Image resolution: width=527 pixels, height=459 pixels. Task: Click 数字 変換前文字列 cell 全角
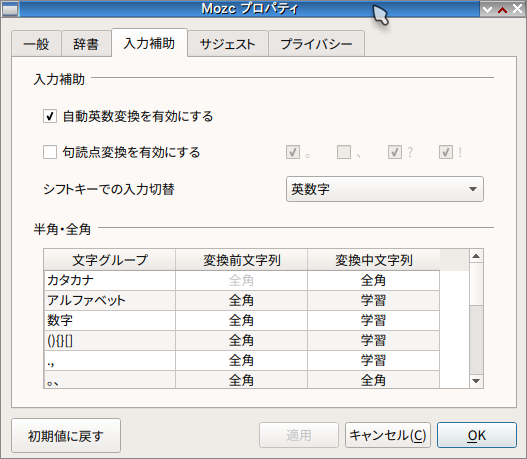point(241,320)
